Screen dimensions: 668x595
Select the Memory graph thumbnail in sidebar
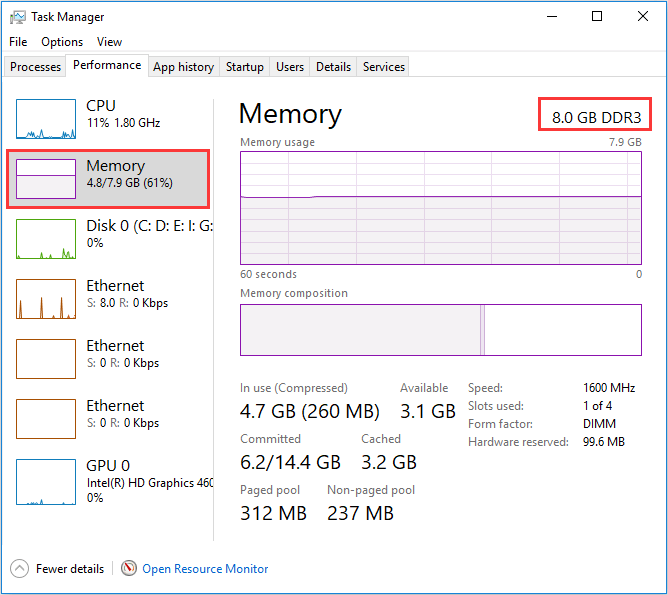click(x=46, y=179)
